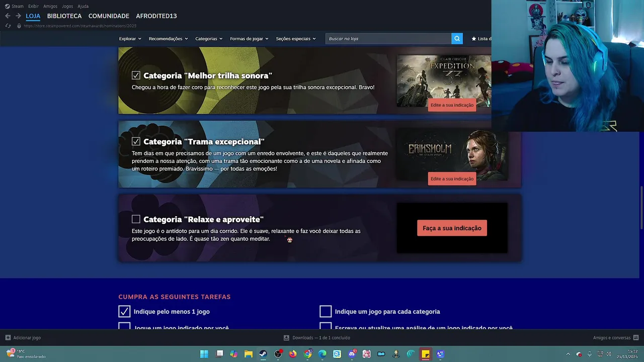Reload the page with the refresh icon
Viewport: 644px width, 362px height.
[8, 26]
